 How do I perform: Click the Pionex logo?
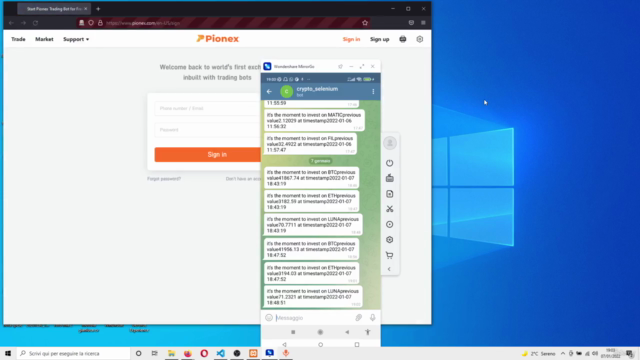click(218, 39)
